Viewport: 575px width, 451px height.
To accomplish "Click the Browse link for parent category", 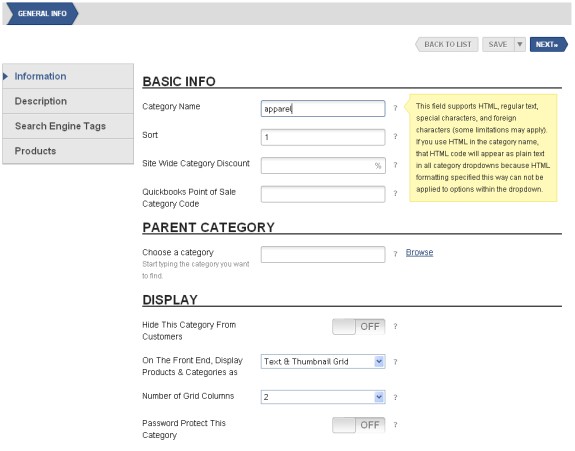I will click(x=419, y=252).
